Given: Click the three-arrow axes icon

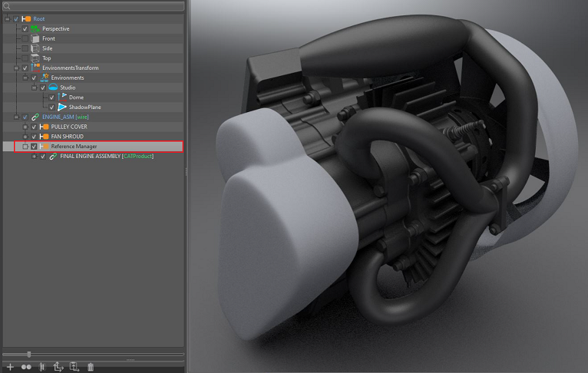Looking at the screenshot, I should 58,367.
